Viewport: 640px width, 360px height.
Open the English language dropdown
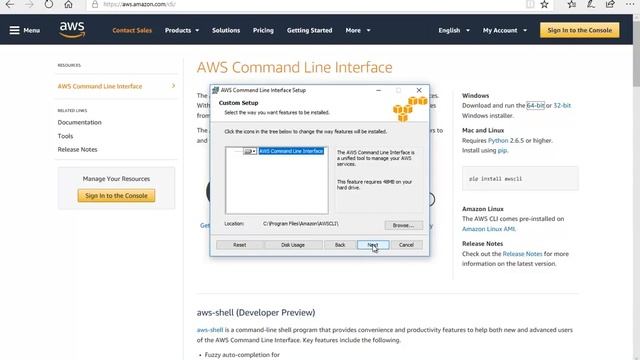coord(454,30)
